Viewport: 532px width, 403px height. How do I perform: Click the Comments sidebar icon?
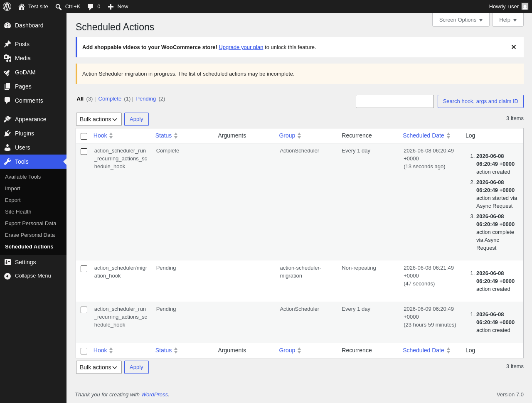pyautogui.click(x=7, y=101)
